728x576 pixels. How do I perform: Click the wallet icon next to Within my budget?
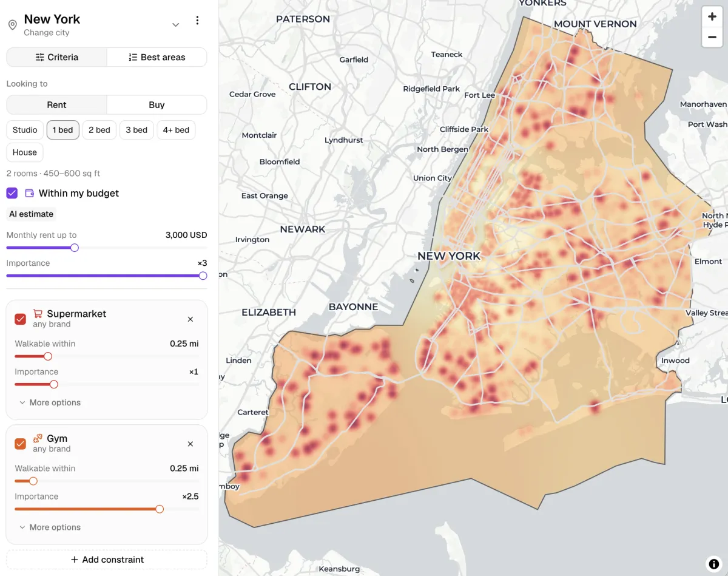click(29, 193)
